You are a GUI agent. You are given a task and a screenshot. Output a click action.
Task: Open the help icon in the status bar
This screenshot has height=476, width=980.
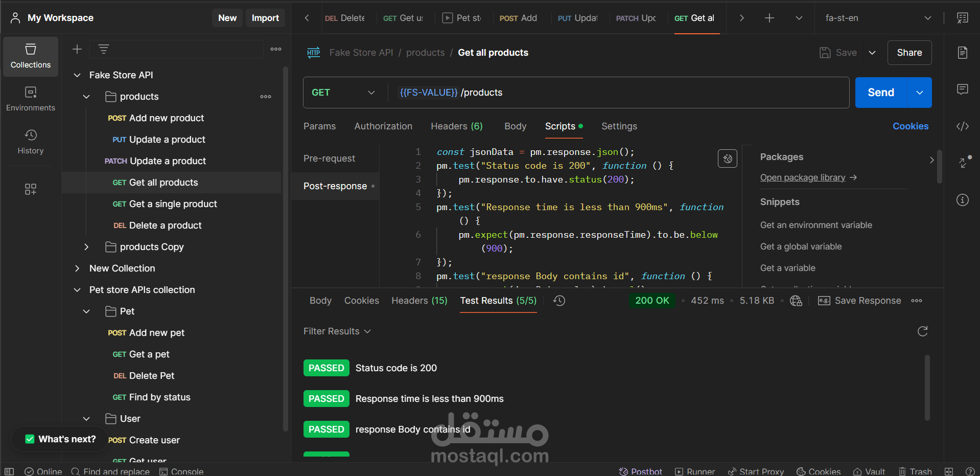click(x=970, y=471)
